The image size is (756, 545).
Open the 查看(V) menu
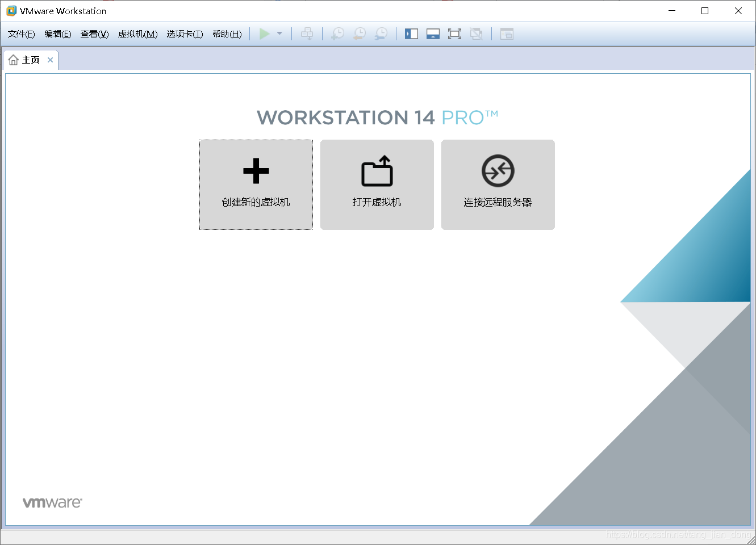click(94, 34)
